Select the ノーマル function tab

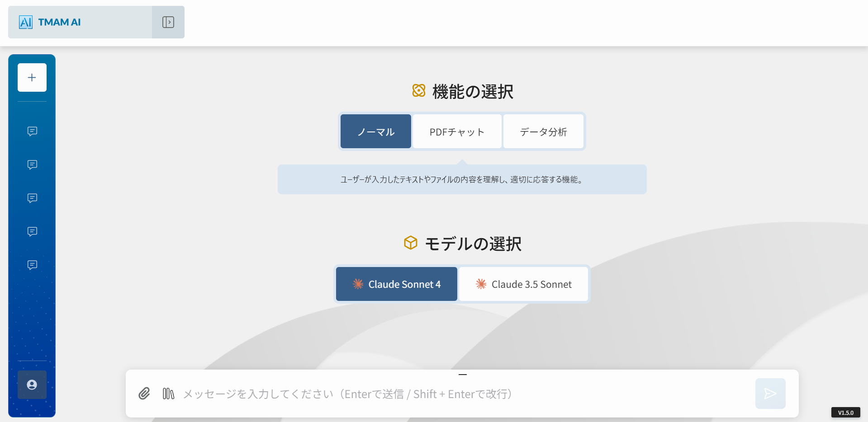376,131
